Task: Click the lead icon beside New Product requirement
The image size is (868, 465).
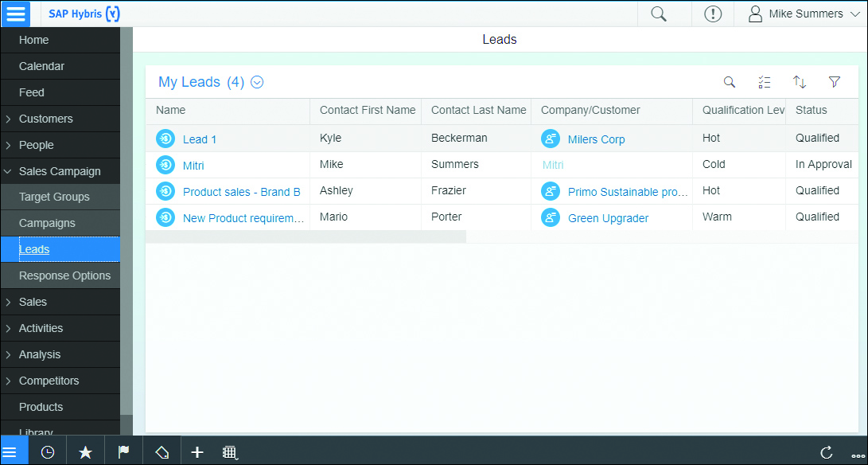Action: [165, 217]
